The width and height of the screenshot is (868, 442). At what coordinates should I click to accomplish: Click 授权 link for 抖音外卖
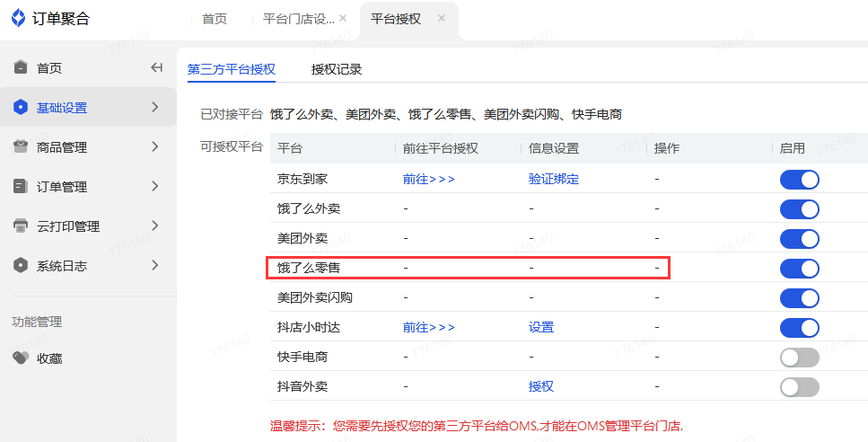(x=541, y=386)
